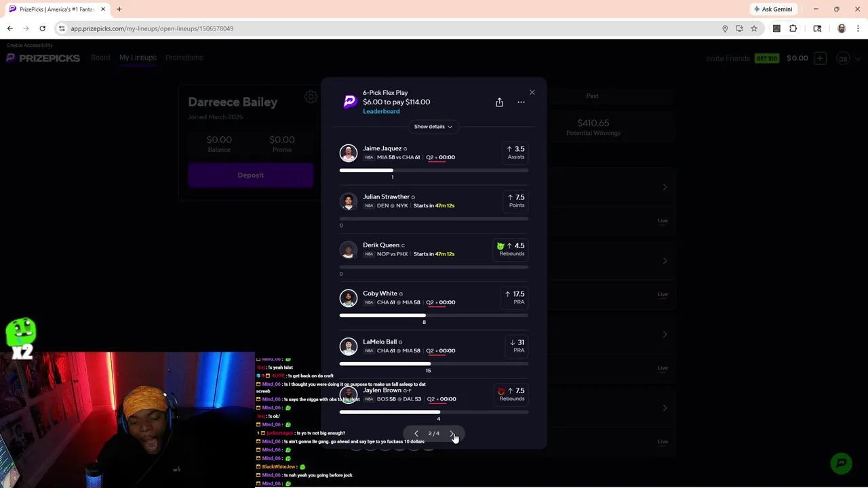Click Julian Strawther 7.5 Points projection box
The image size is (868, 488).
click(x=515, y=201)
